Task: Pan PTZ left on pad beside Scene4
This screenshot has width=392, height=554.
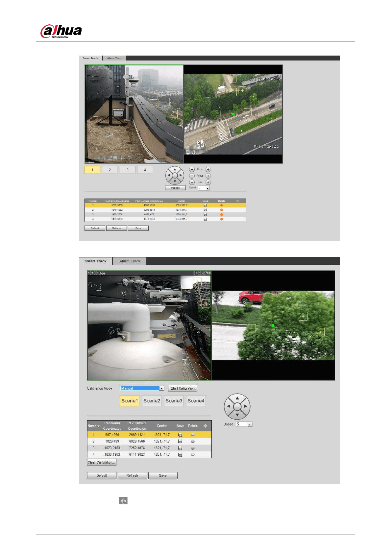Action: coord(229,406)
